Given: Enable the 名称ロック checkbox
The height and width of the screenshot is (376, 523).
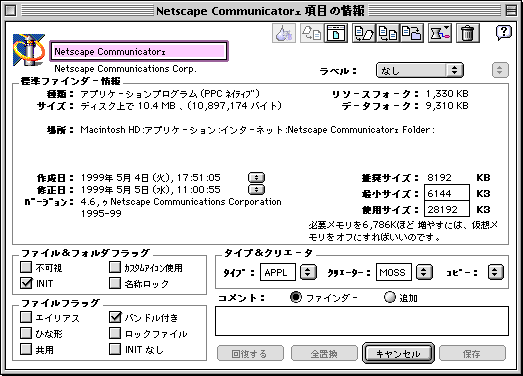Looking at the screenshot, I should pyautogui.click(x=115, y=283).
